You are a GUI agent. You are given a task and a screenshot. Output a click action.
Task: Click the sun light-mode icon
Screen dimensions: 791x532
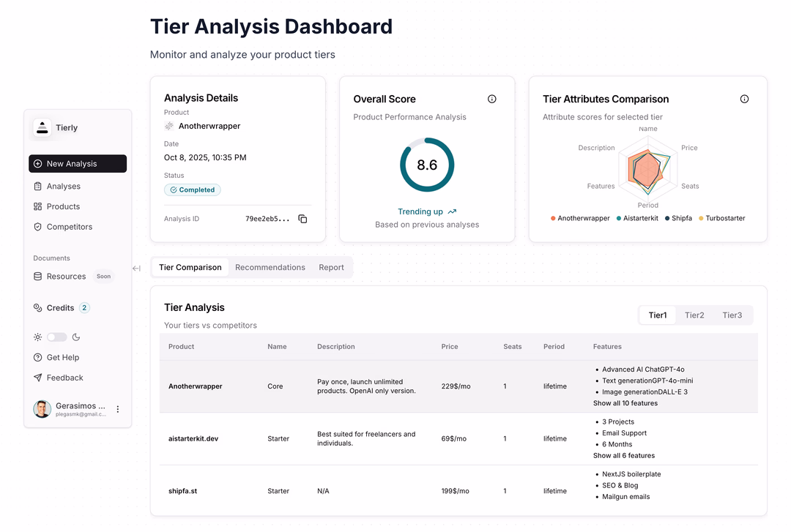pos(38,337)
